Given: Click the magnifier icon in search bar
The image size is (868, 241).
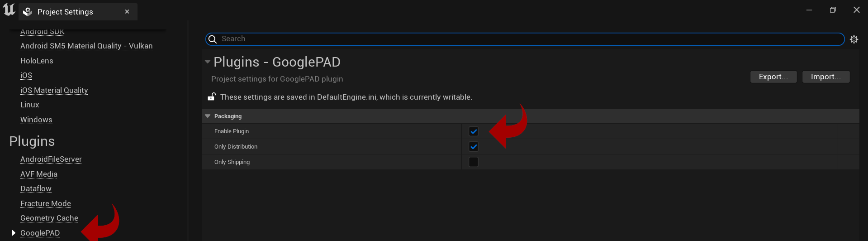Looking at the screenshot, I should (x=213, y=39).
